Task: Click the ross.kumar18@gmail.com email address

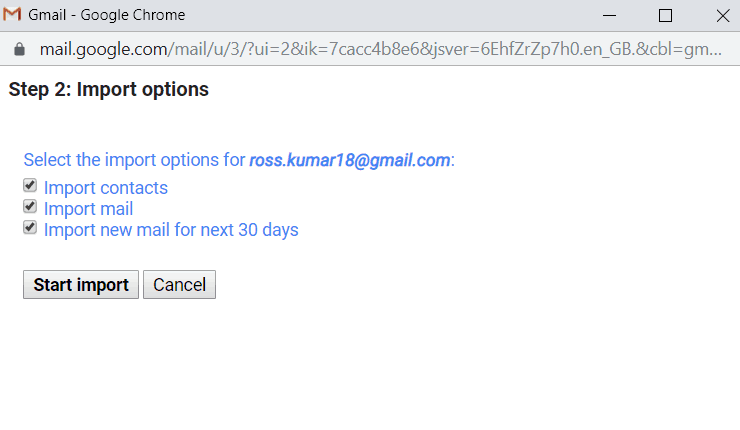Action: (x=349, y=160)
